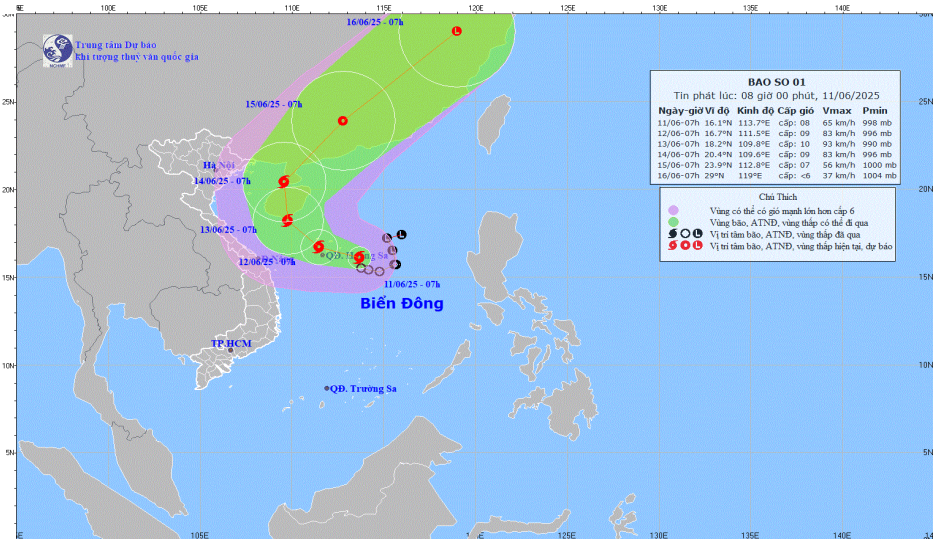Click the red circle depression marker for 15/06/25
This screenshot has height=549, width=947.
342,121
